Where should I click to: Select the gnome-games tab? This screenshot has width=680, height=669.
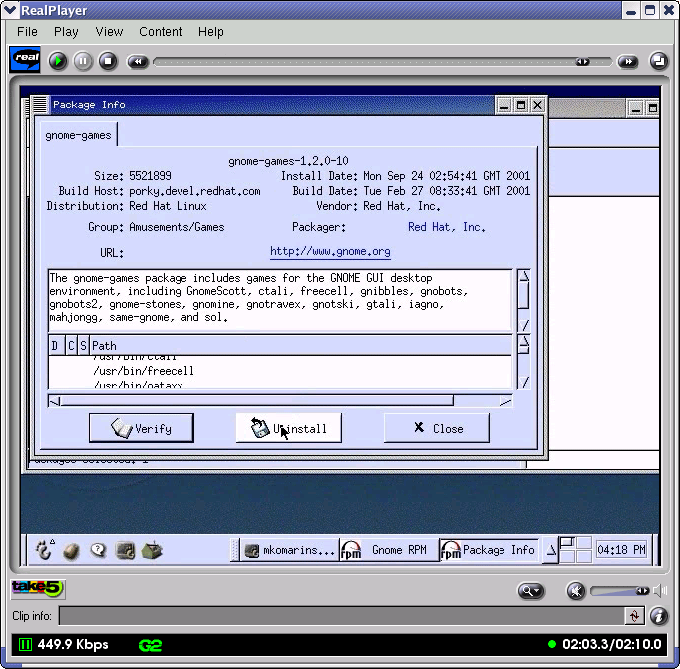click(78, 135)
